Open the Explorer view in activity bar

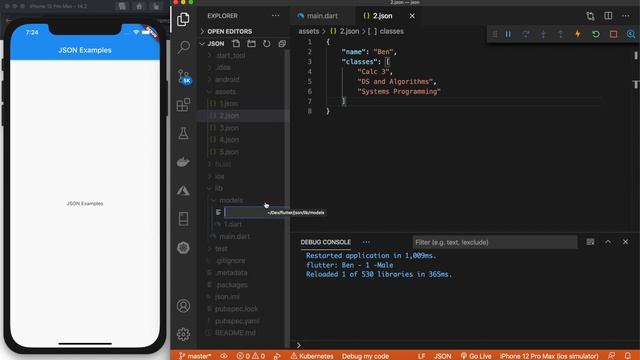pos(183,19)
